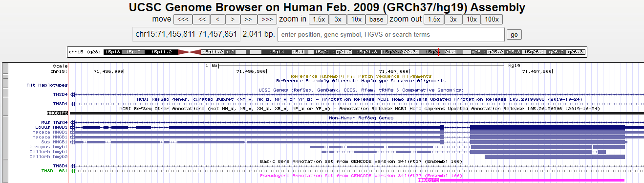Move view far right with >>> button

pyautogui.click(x=267, y=20)
